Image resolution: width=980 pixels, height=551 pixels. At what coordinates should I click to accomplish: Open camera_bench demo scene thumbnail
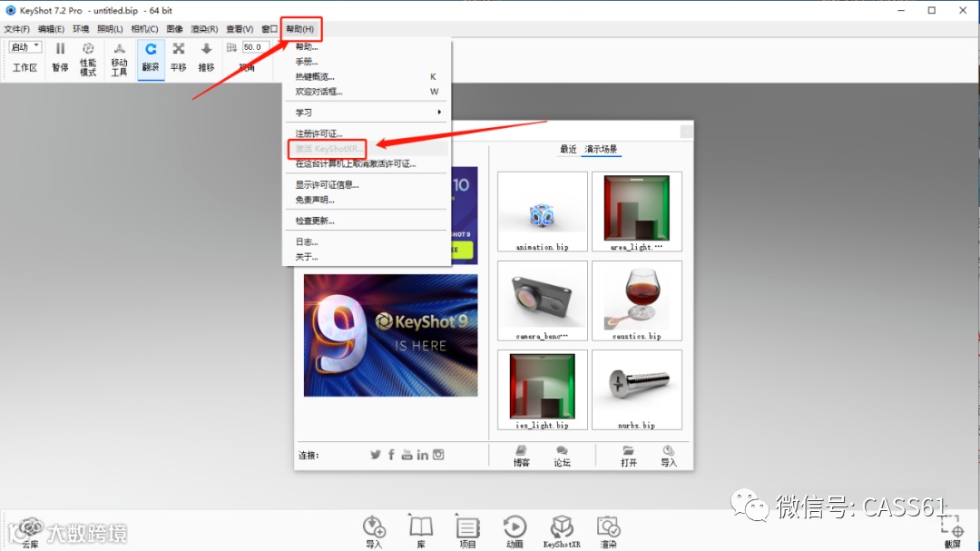click(x=543, y=300)
